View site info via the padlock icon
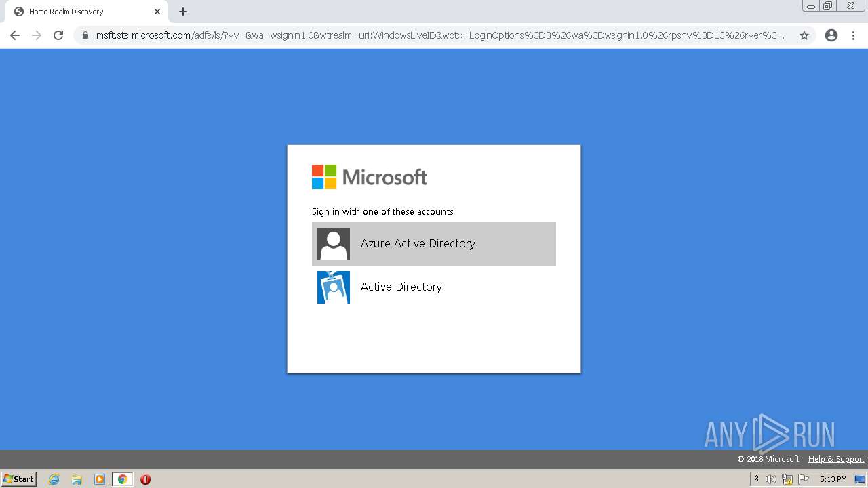 click(x=85, y=35)
